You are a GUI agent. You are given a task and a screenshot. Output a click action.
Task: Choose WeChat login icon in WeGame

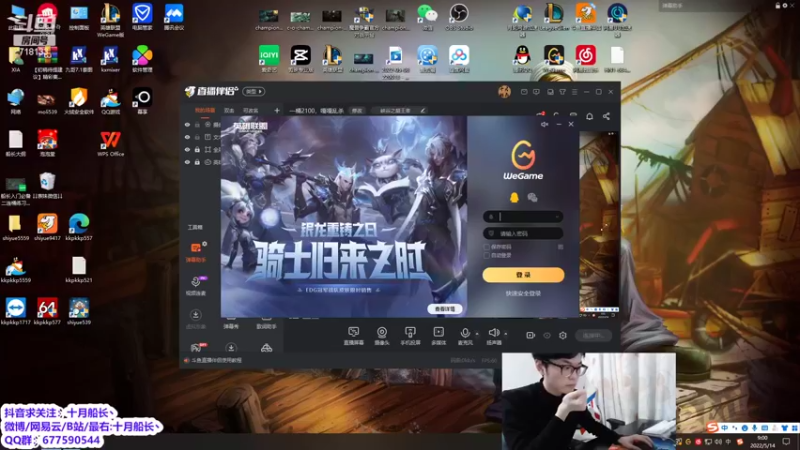coord(532,197)
